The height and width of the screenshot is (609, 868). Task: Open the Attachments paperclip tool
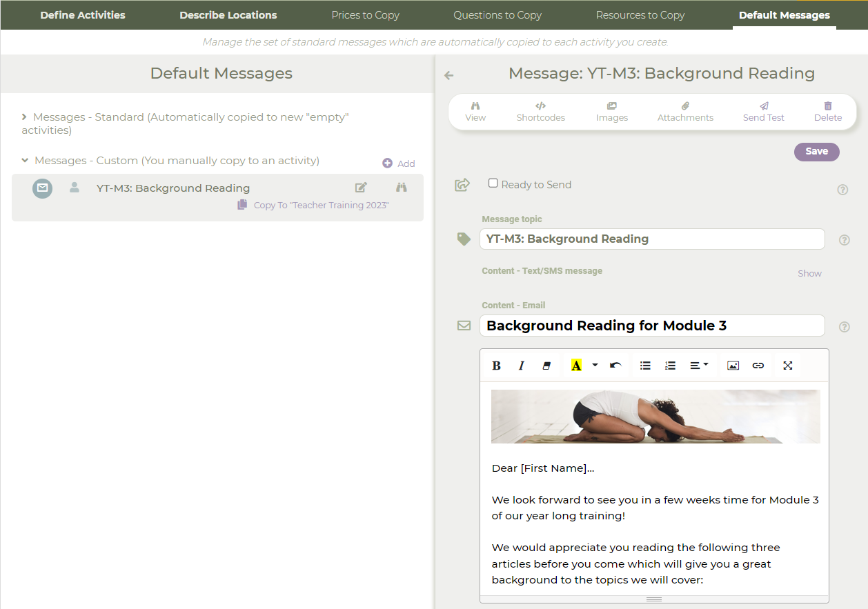tap(685, 112)
